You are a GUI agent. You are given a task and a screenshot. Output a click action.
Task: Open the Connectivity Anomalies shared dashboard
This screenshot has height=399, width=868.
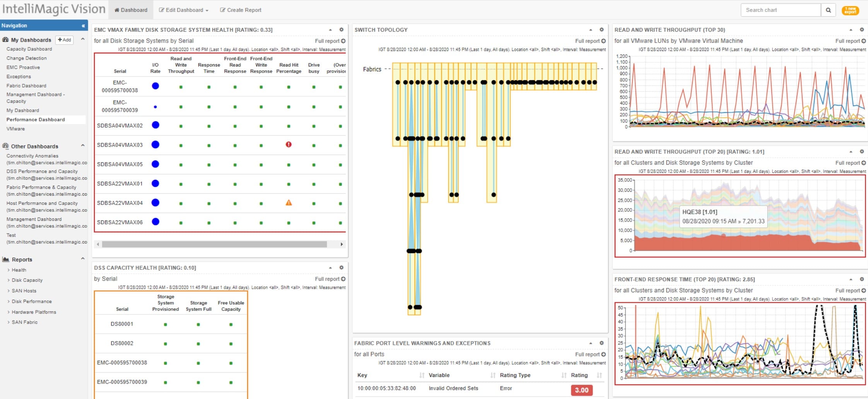[x=47, y=159]
